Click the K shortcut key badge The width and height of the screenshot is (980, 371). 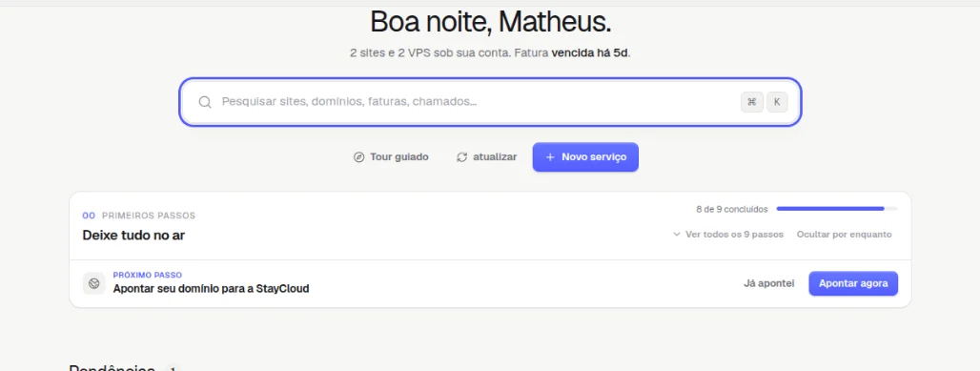pos(778,102)
